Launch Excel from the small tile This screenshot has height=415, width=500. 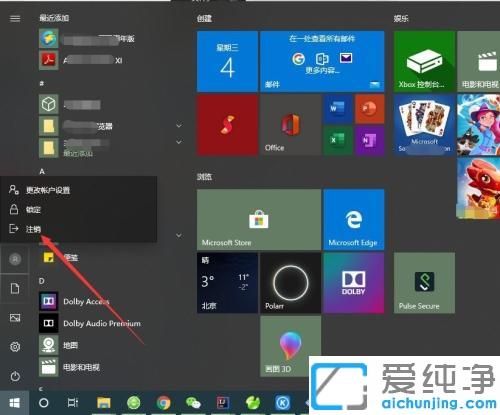pyautogui.click(x=338, y=140)
